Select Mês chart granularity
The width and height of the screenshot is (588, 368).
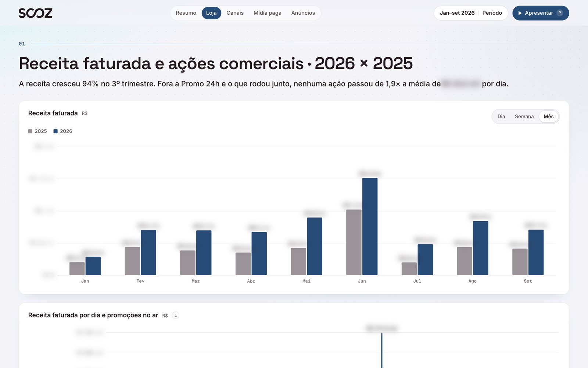tap(549, 117)
